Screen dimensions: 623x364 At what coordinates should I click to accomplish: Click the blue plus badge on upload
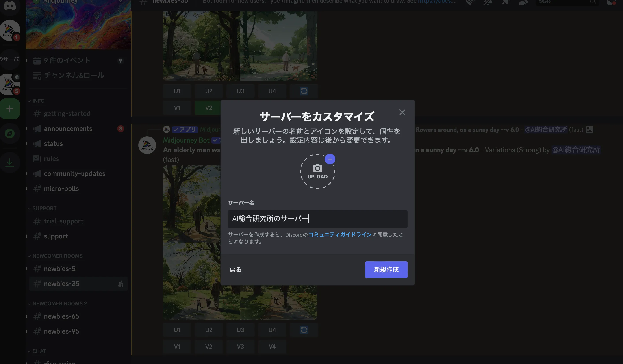point(330,159)
